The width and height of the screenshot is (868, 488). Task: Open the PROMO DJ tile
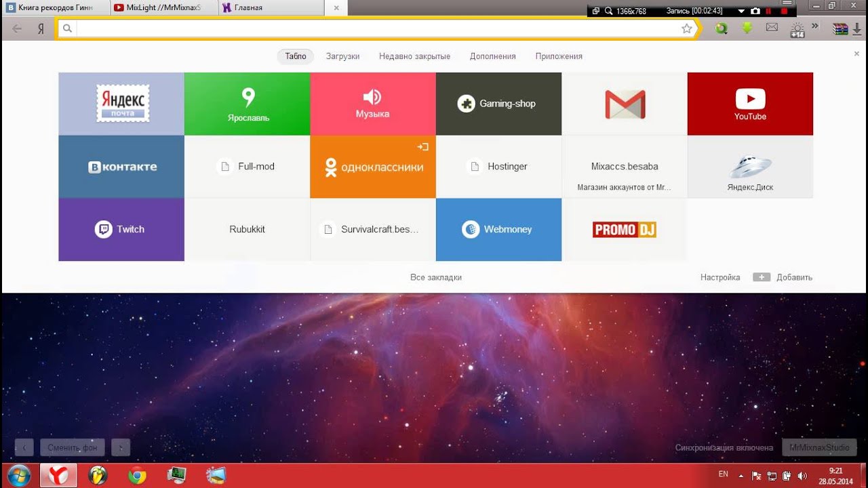pyautogui.click(x=625, y=230)
